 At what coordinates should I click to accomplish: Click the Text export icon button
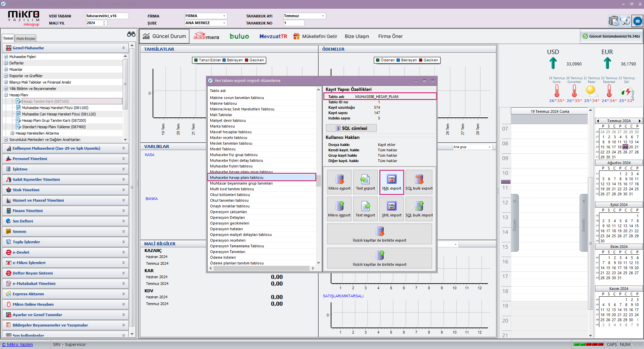point(365,182)
